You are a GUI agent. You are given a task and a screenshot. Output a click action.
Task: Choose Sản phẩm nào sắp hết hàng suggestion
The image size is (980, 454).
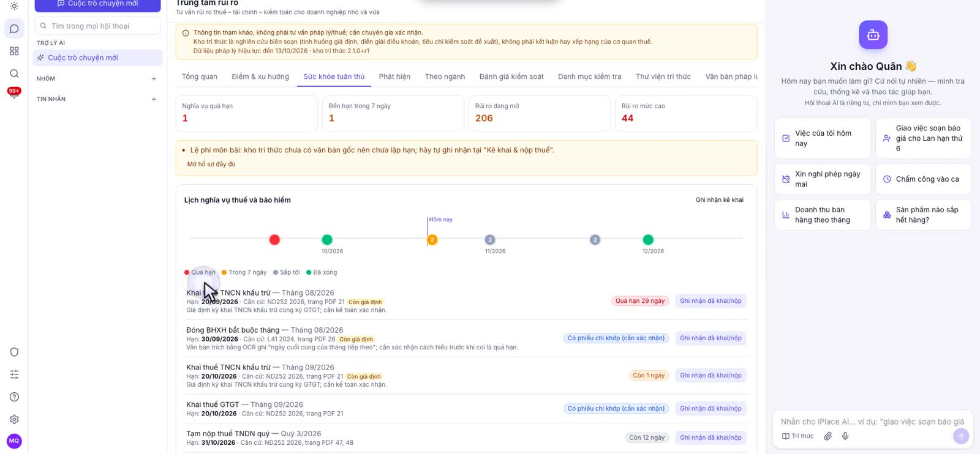[923, 215]
